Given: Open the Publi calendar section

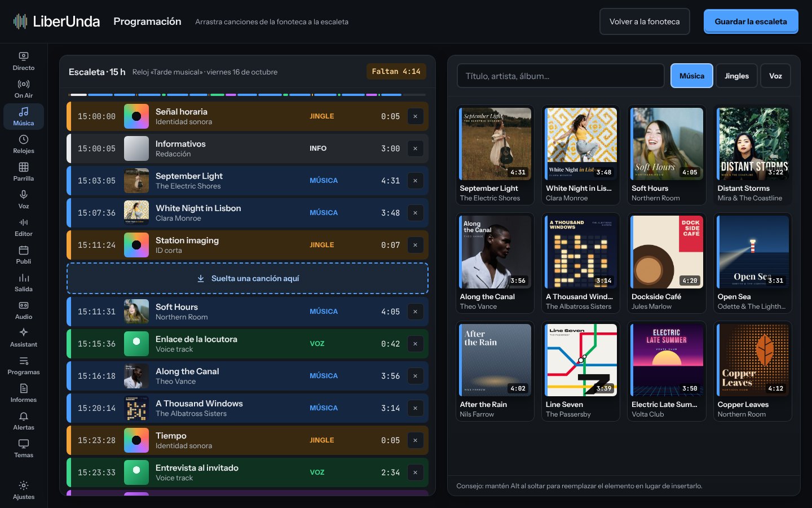Looking at the screenshot, I should tap(24, 255).
